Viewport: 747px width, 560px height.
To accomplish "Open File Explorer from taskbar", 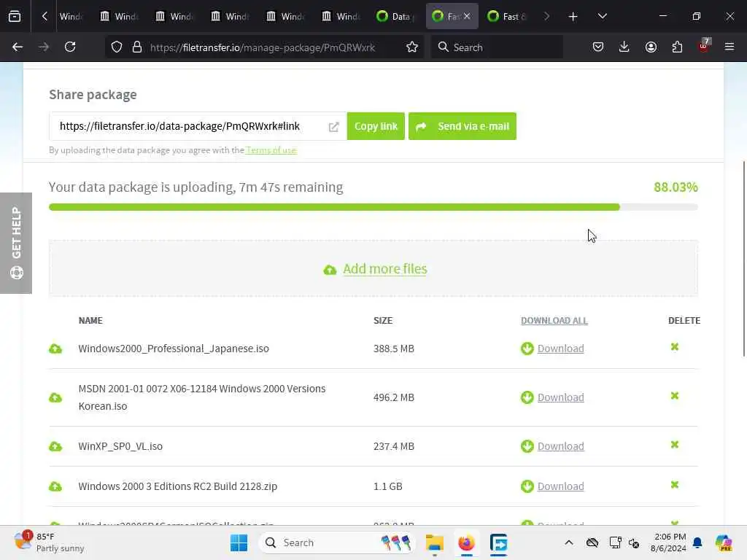I will 435,542.
